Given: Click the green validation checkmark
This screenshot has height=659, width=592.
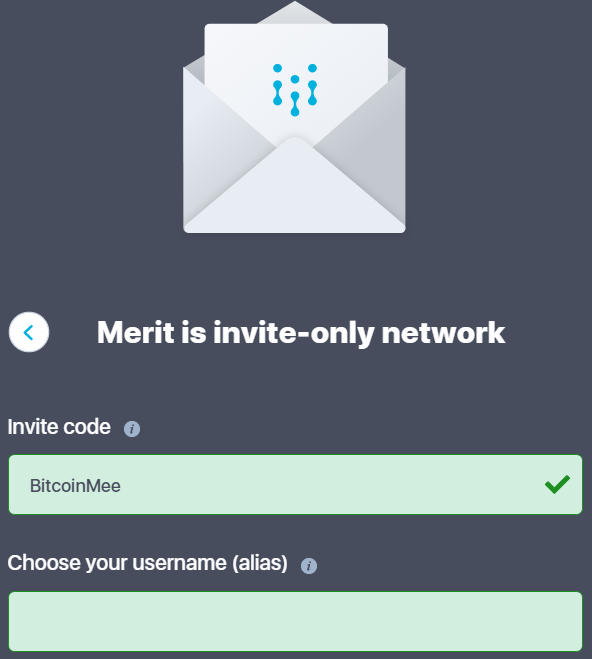Looking at the screenshot, I should pos(557,484).
